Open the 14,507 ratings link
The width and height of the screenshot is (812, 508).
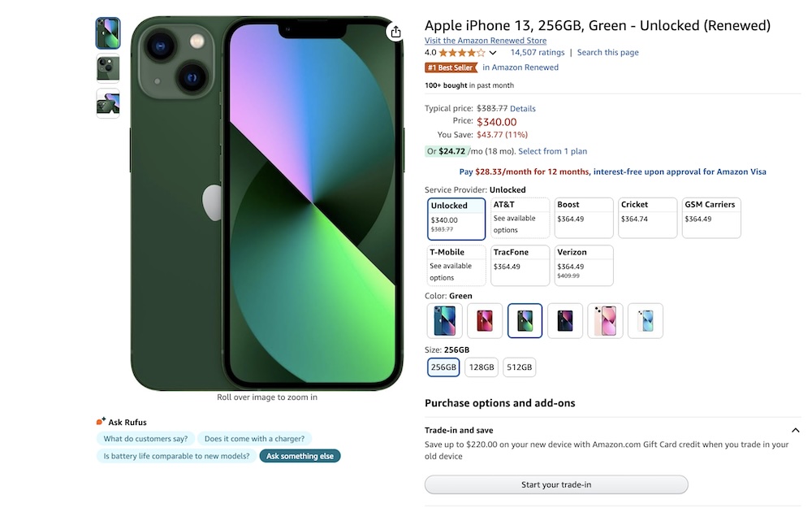[537, 52]
